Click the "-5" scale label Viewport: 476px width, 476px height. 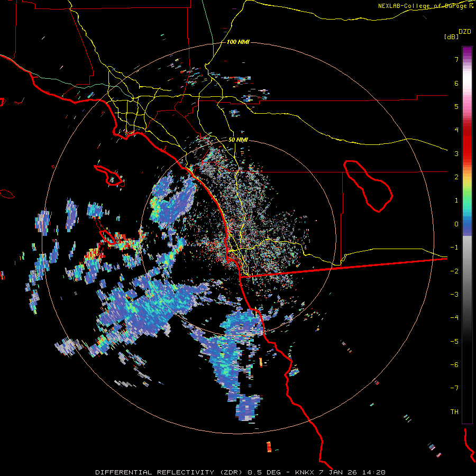click(454, 342)
